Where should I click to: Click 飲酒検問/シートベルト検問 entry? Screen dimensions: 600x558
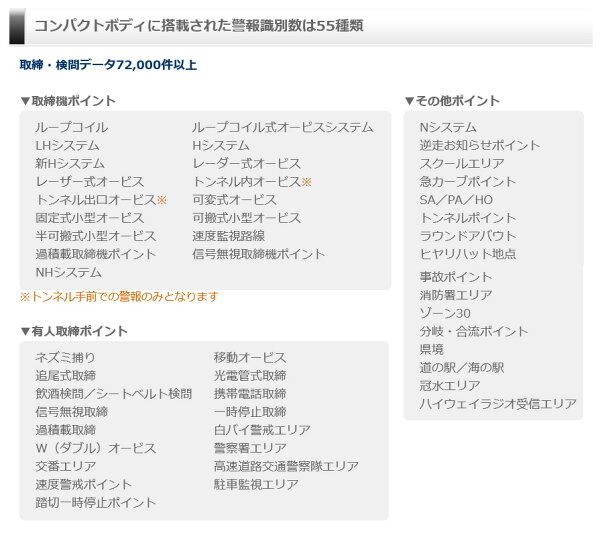coord(113,394)
